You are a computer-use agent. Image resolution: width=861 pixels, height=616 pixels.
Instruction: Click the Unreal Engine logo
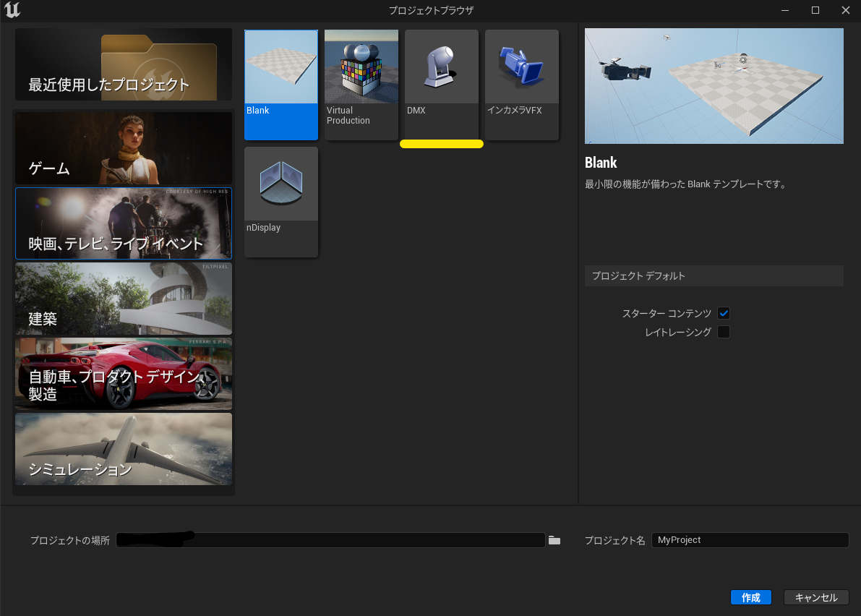[12, 10]
